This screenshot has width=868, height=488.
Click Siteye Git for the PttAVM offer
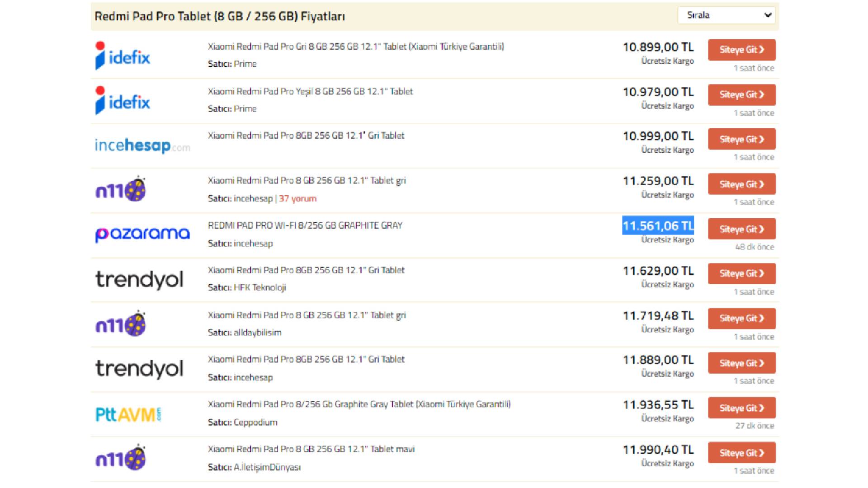tap(741, 408)
